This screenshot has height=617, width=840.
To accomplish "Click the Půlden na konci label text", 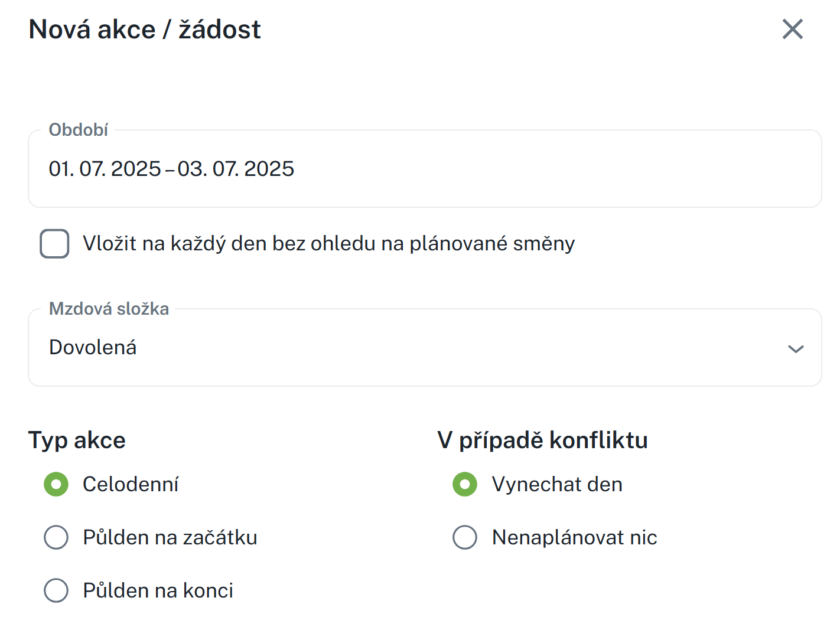I will [158, 590].
